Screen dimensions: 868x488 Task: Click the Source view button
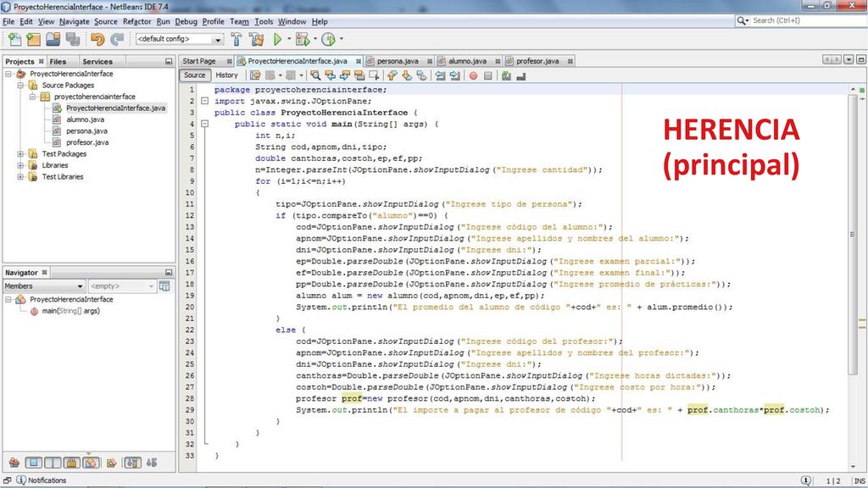point(194,75)
